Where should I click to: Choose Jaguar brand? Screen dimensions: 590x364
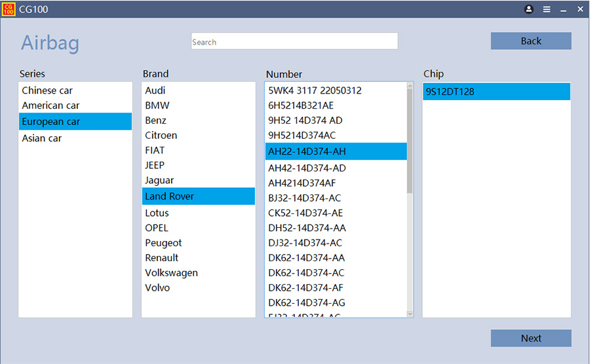click(159, 180)
